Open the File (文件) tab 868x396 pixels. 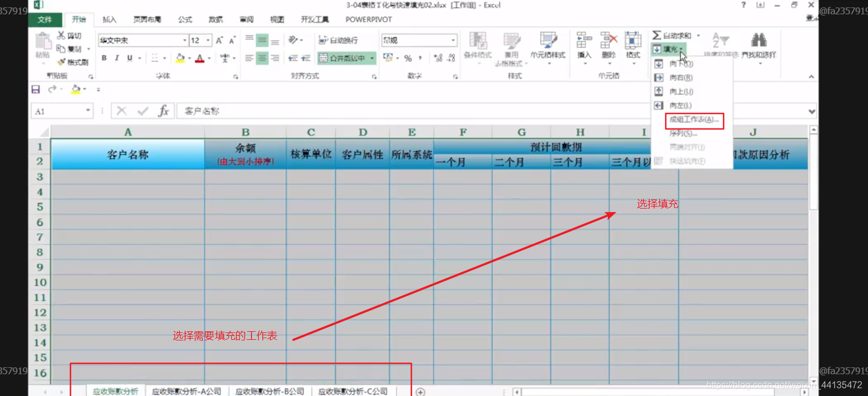point(45,19)
